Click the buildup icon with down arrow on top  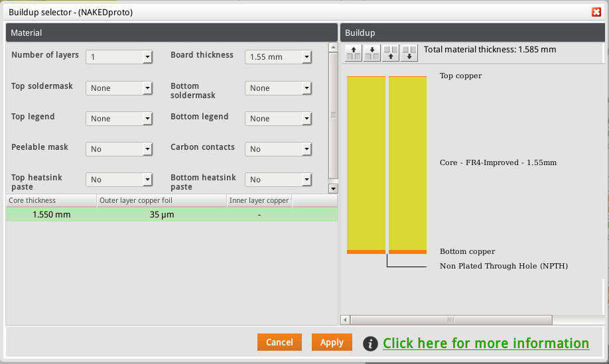372,53
